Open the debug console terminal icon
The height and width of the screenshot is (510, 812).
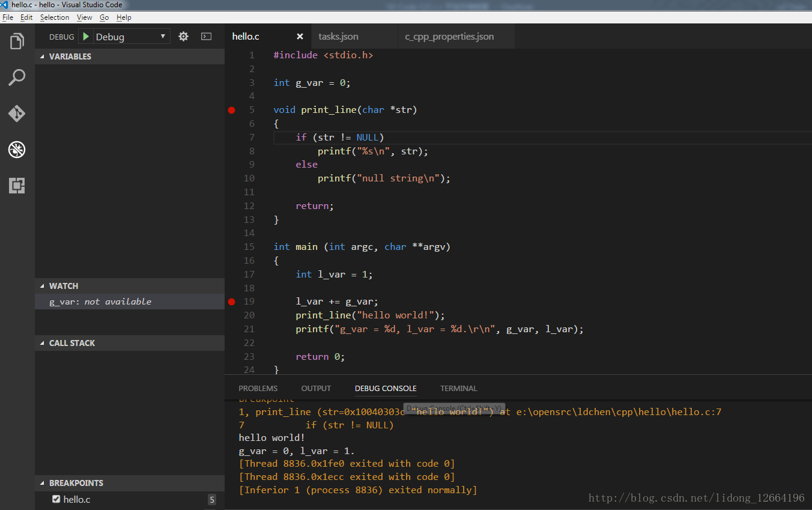click(x=206, y=37)
